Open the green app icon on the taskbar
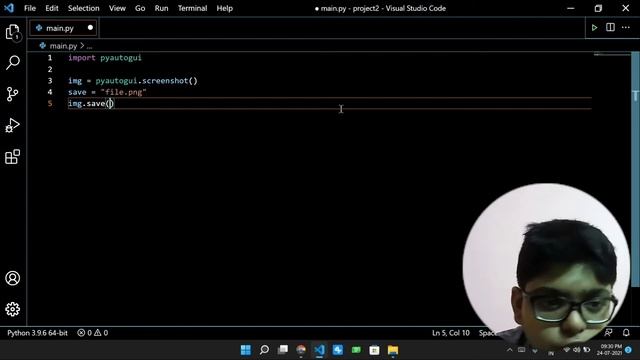The image size is (640, 360). pos(356,350)
